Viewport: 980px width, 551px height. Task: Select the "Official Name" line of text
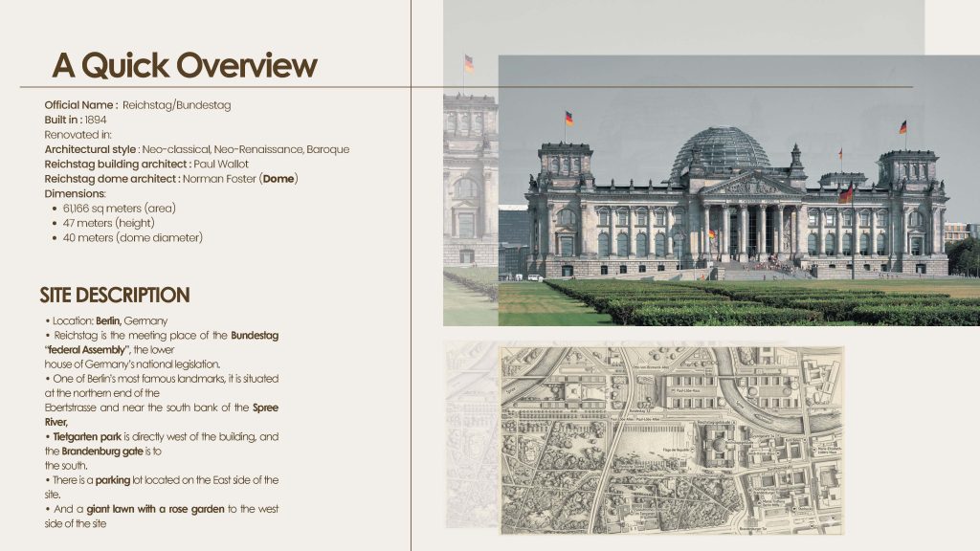pyautogui.click(x=138, y=104)
